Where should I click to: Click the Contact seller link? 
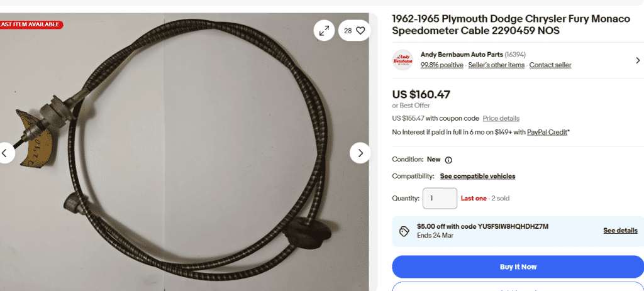550,65
